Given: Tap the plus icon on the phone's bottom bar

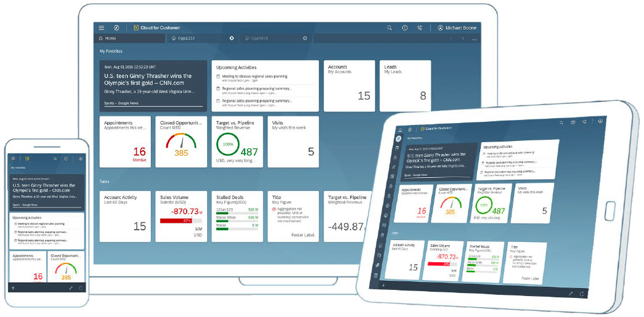Looking at the screenshot, I should point(13,288).
